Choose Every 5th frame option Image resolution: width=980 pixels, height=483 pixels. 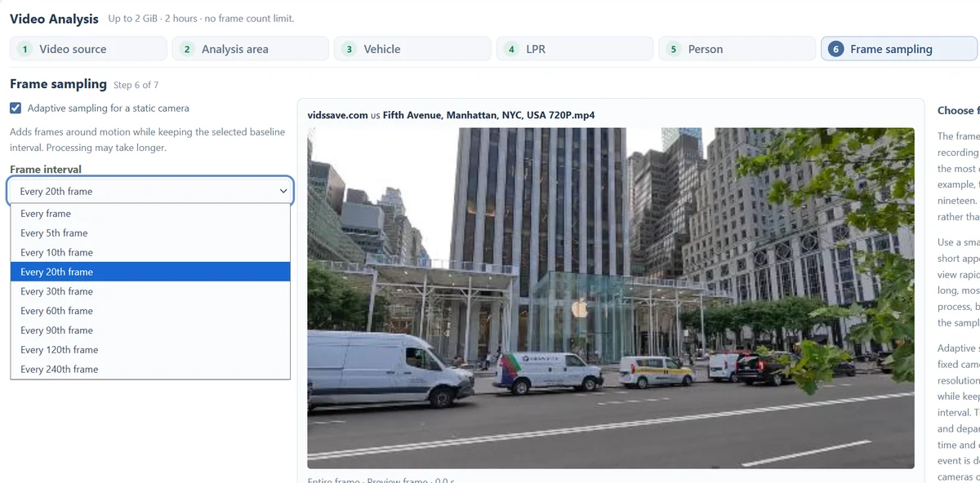[x=150, y=233]
